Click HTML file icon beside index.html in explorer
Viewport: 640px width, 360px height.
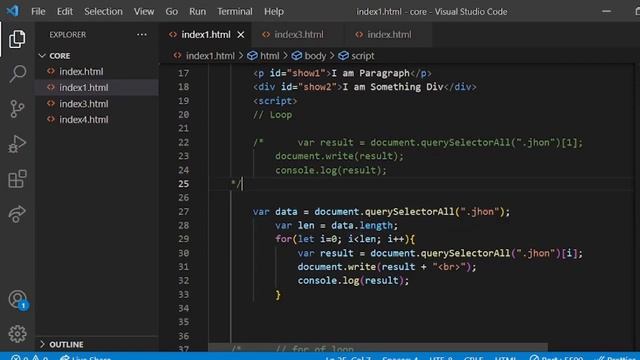(51, 71)
